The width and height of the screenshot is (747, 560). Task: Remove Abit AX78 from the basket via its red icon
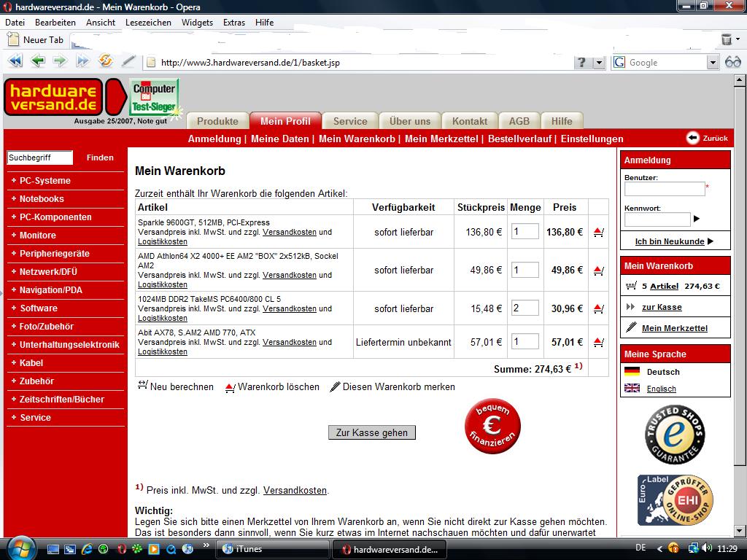(x=599, y=342)
